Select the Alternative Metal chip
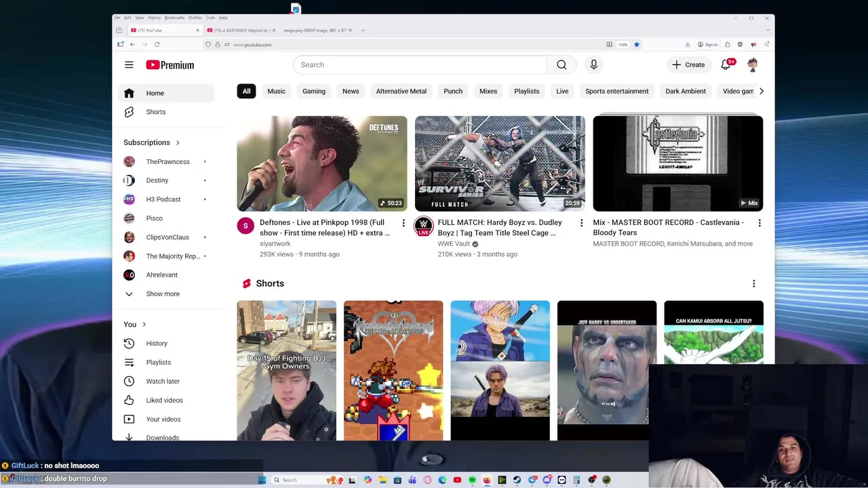868x488 pixels. click(x=401, y=91)
